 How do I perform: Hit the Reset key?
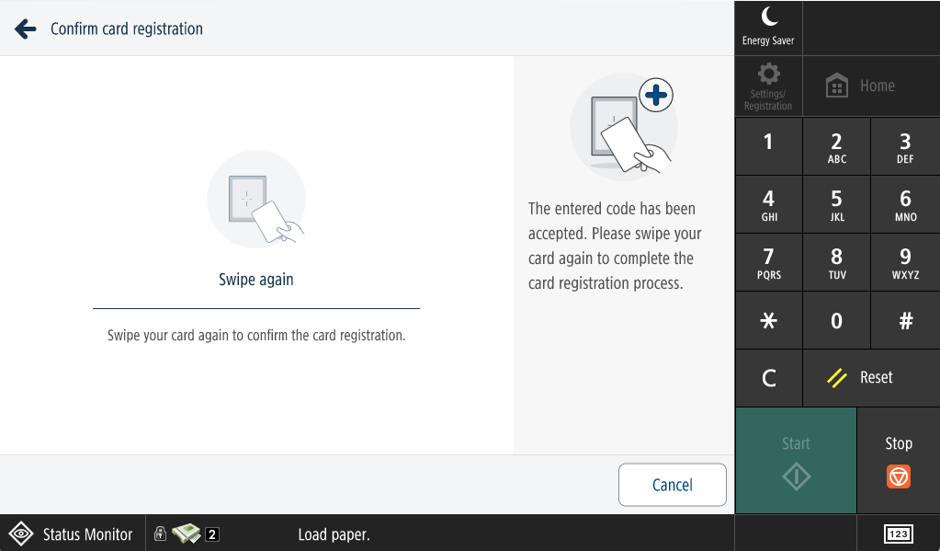point(871,378)
